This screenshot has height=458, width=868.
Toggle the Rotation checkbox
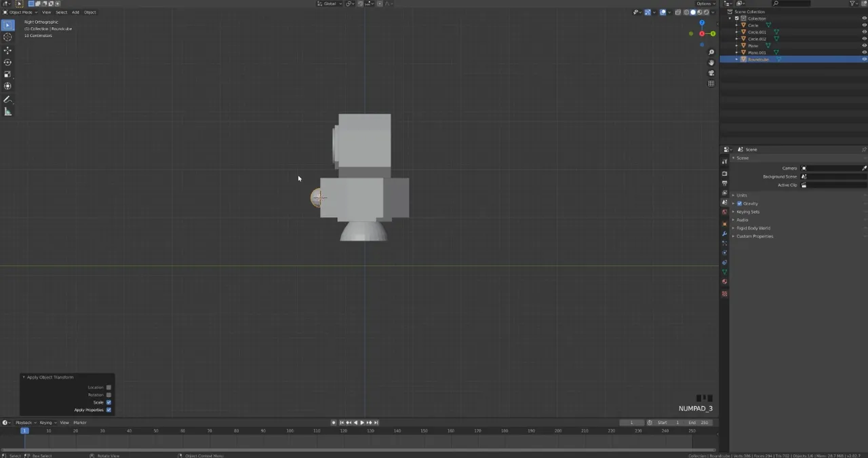pyautogui.click(x=108, y=395)
